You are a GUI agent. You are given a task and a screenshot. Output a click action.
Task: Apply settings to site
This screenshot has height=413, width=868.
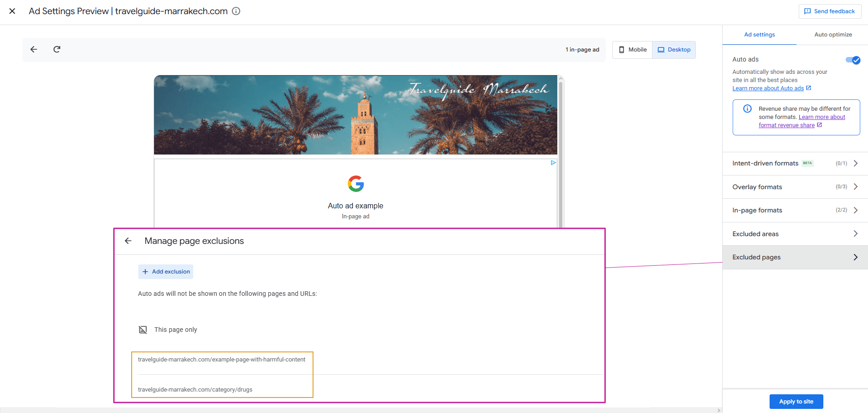pyautogui.click(x=796, y=402)
